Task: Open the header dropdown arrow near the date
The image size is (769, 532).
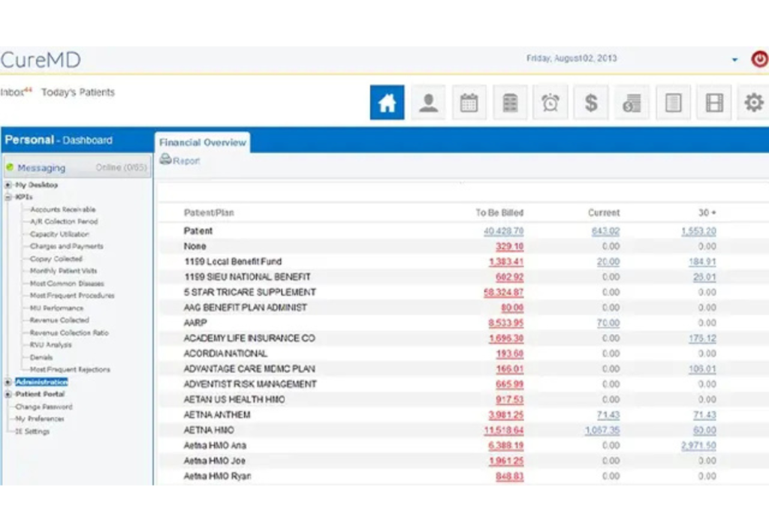Action: tap(734, 60)
